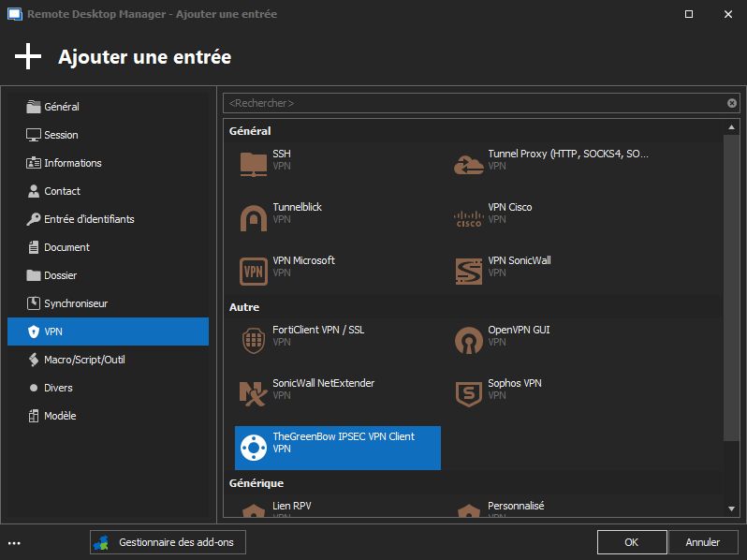Screen dimensions: 747x560
Task: Choose the OpenVPN GUI icon
Action: pos(468,340)
